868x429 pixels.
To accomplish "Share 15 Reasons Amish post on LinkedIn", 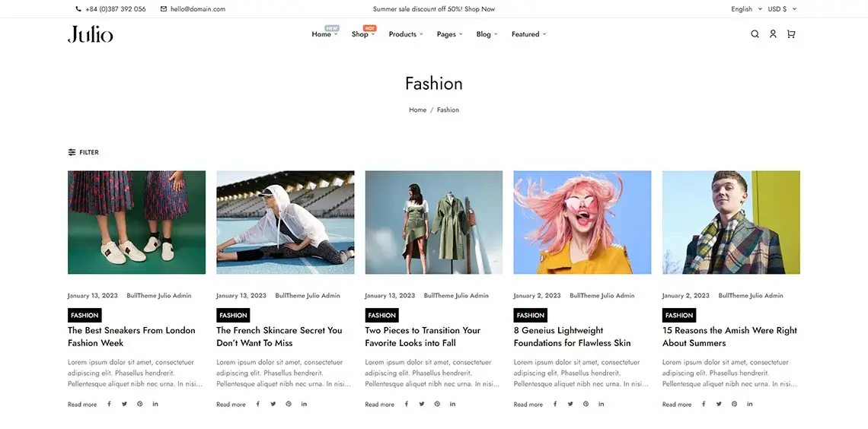I will (750, 404).
